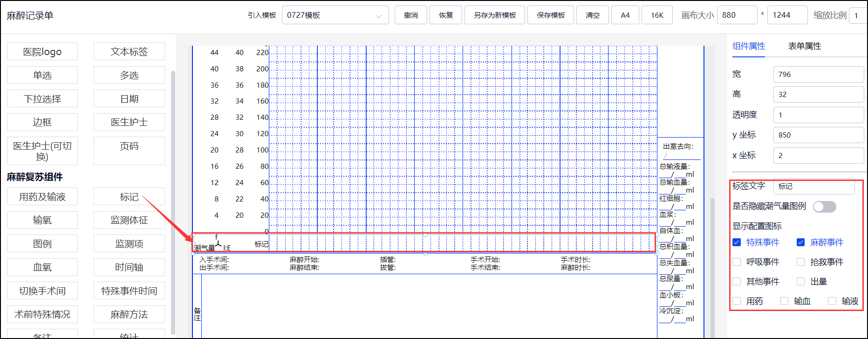Select the 单选 component
The image size is (868, 339).
42,75
